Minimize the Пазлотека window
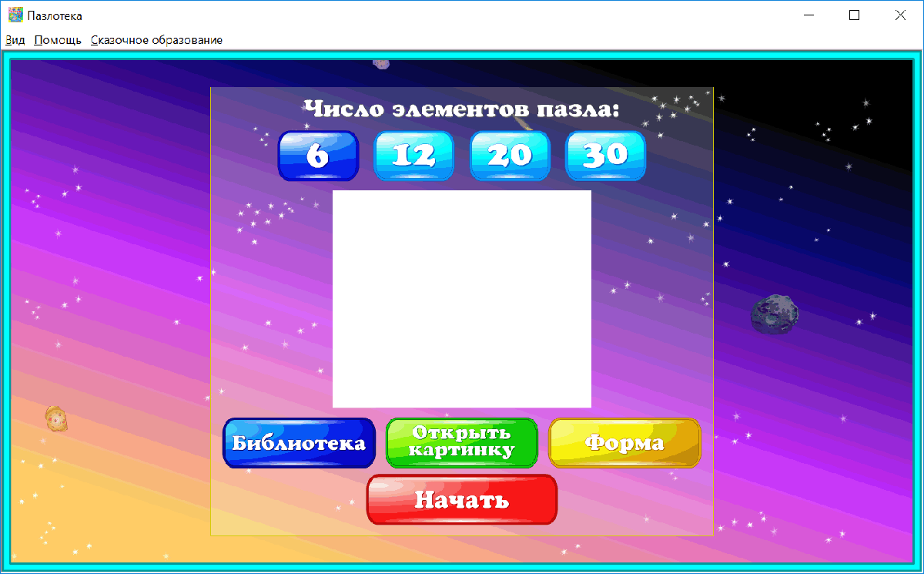Image resolution: width=924 pixels, height=574 pixels. [x=808, y=14]
